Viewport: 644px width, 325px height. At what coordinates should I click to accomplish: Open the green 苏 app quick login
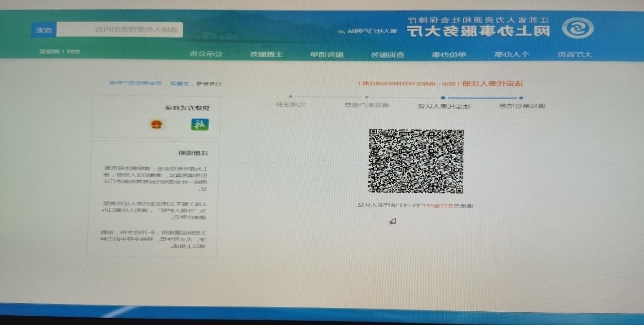point(200,125)
